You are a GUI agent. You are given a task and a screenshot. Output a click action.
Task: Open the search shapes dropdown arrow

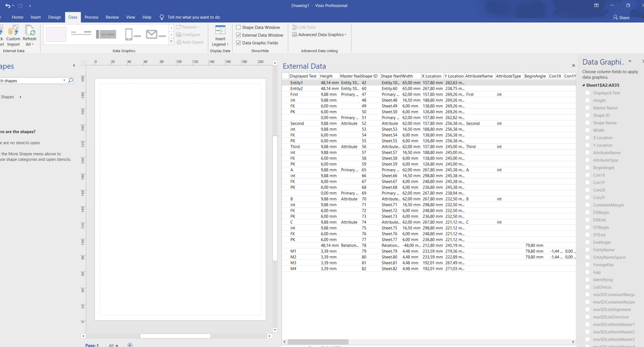point(64,80)
